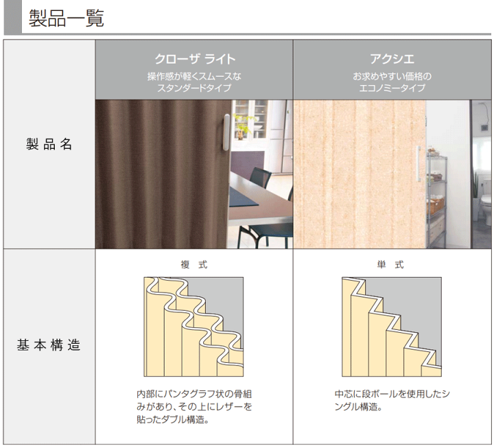The width and height of the screenshot is (494, 448).
Task: Click the 複式 double-structure diagram
Action: (x=193, y=327)
